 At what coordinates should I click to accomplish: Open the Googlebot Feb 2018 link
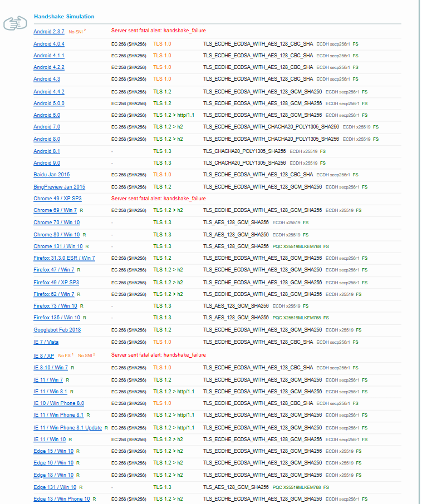(57, 330)
